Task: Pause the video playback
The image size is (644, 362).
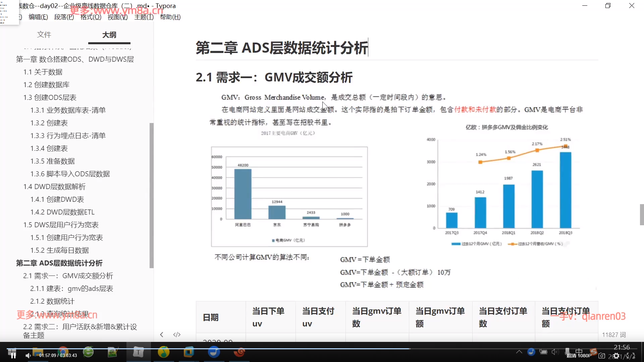Action: 13,355
